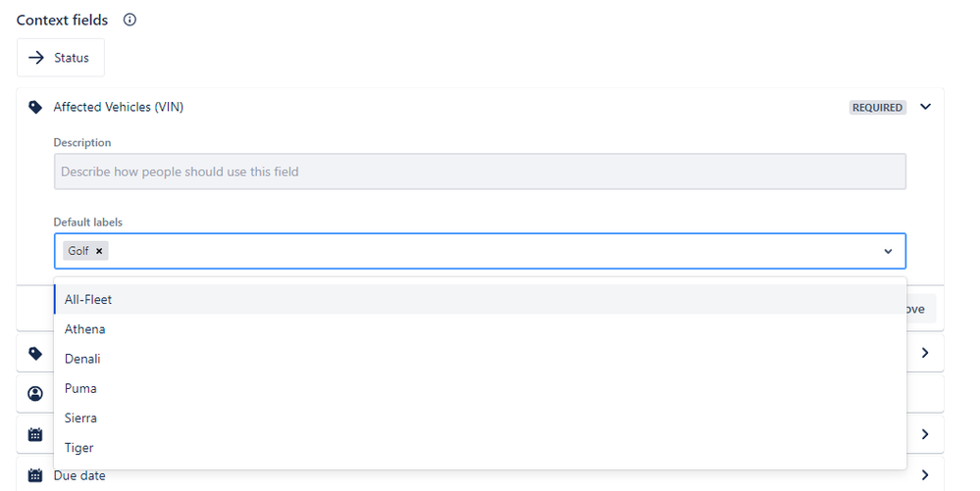
Task: Click the user avatar field icon
Action: click(x=35, y=394)
